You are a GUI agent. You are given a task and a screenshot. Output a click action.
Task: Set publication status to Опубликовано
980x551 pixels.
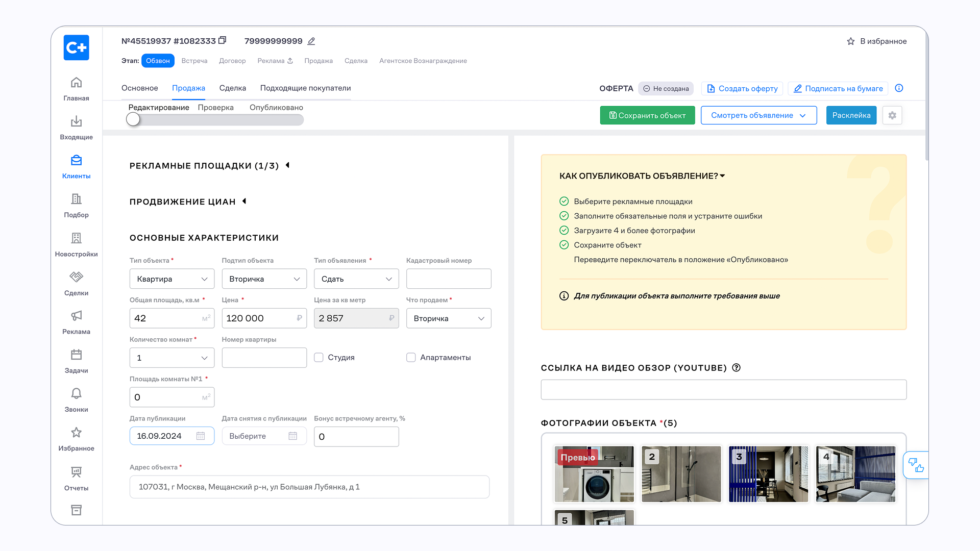coord(276,108)
